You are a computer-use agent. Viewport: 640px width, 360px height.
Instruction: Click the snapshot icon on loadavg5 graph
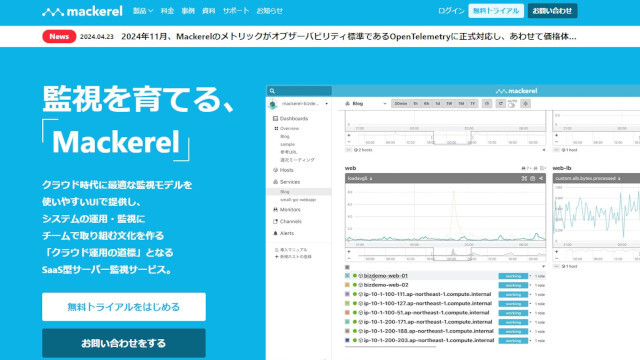tap(533, 178)
